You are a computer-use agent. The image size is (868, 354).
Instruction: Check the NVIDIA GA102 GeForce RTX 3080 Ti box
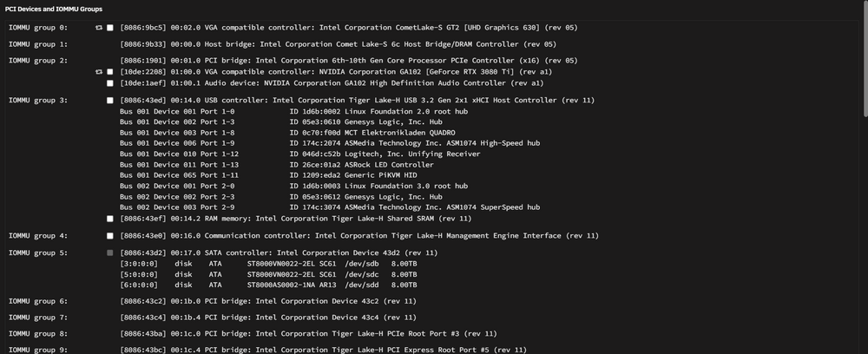(110, 72)
